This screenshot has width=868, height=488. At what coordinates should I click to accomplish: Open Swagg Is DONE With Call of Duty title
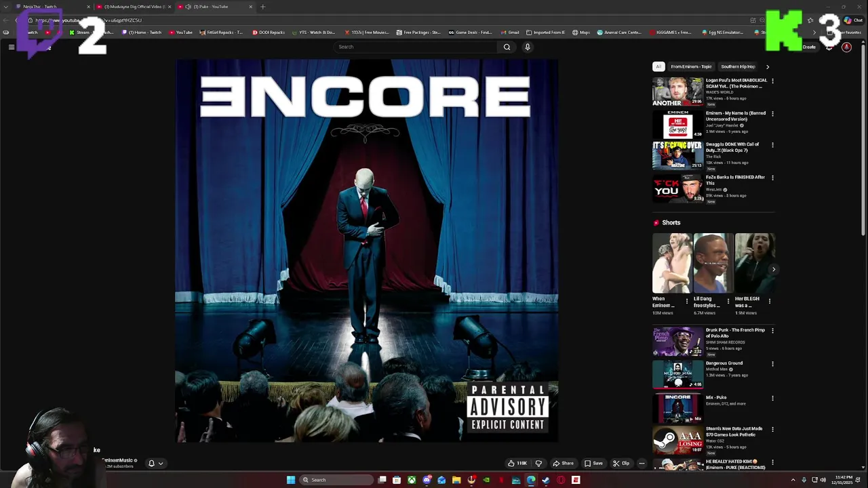click(x=732, y=147)
